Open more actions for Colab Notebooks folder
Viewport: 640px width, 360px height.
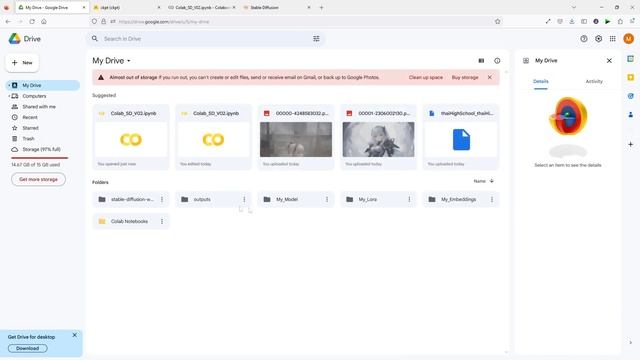tap(162, 221)
